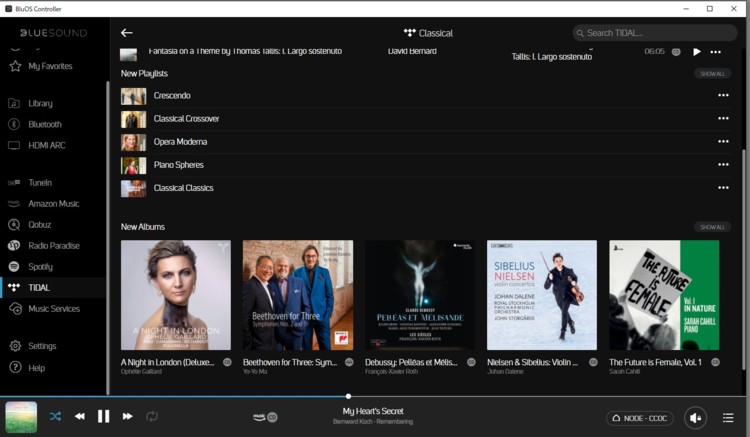Open Debussy Pelléas et Mélisande album cover

pos(420,295)
